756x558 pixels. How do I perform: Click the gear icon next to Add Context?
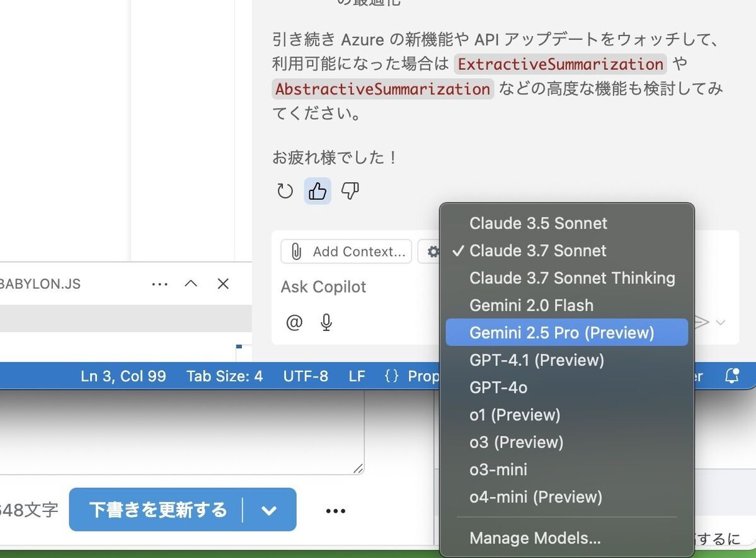(433, 252)
